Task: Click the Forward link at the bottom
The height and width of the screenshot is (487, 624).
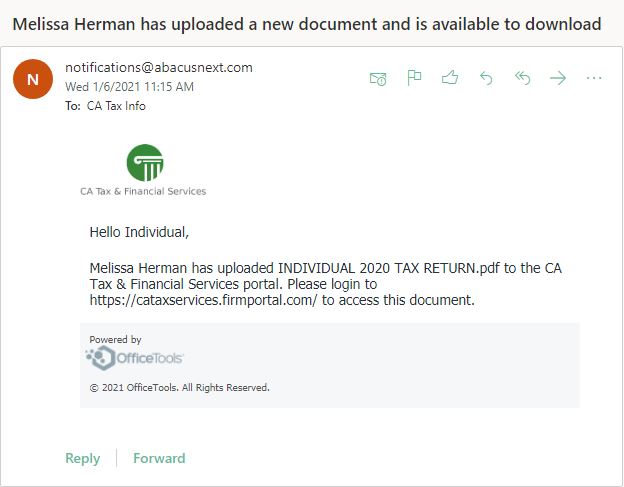Action: point(159,458)
